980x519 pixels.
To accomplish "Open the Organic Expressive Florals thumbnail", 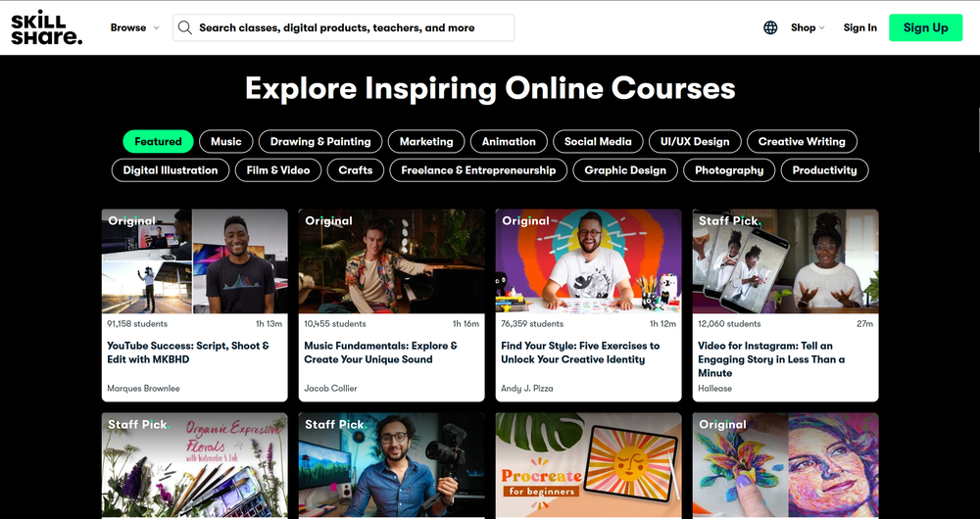I will click(194, 466).
